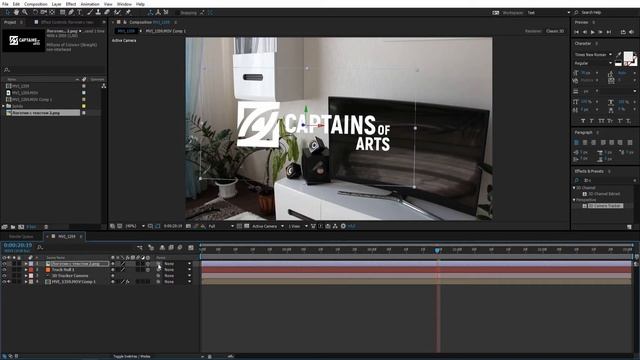Screen dimensions: 640x360
Task: Click the Composition Mini-Flowchart timeline icon
Action: click(140, 247)
